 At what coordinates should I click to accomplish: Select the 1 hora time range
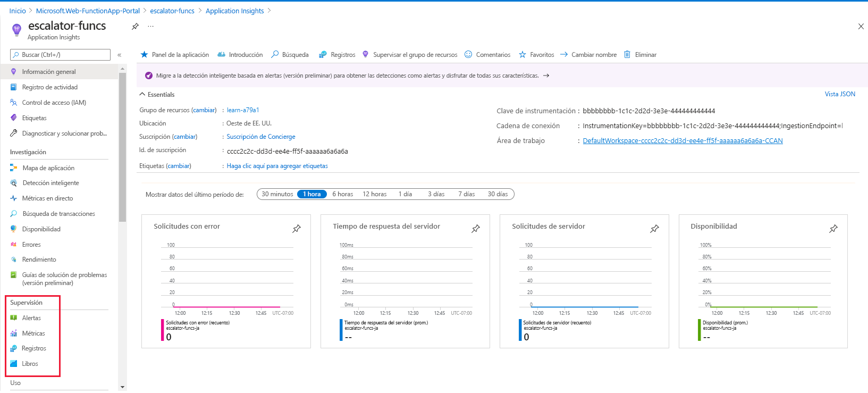[x=312, y=194]
